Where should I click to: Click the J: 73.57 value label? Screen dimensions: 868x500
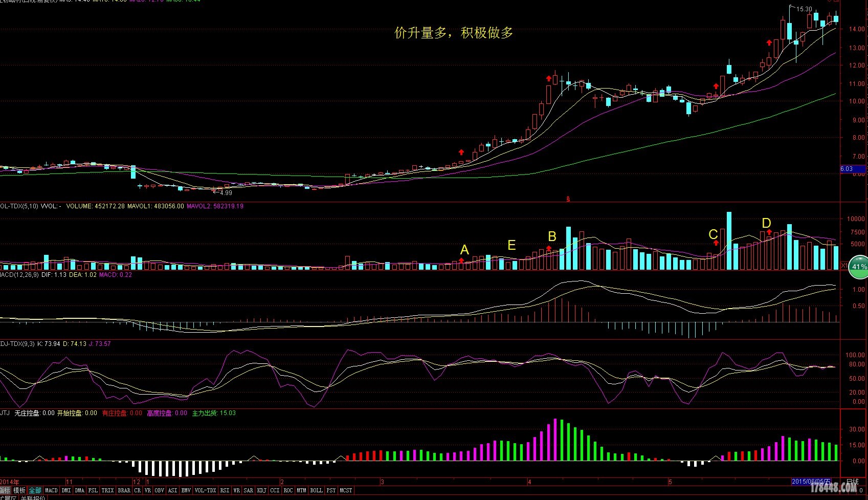point(100,344)
